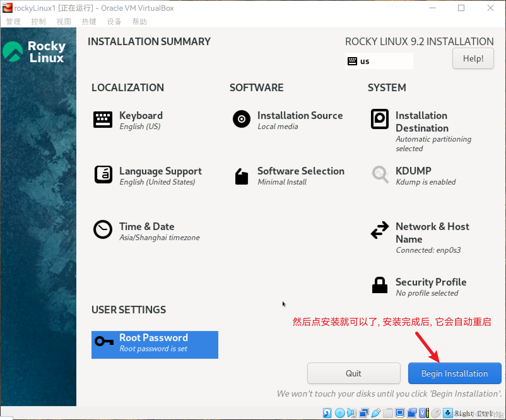Open the Root Password settings
The width and height of the screenshot is (506, 420).
[155, 345]
